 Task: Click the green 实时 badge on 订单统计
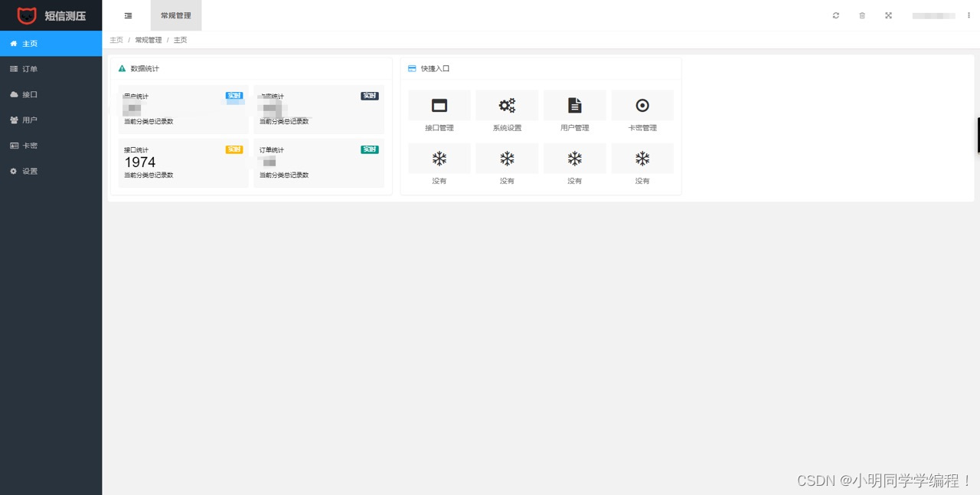tap(370, 149)
